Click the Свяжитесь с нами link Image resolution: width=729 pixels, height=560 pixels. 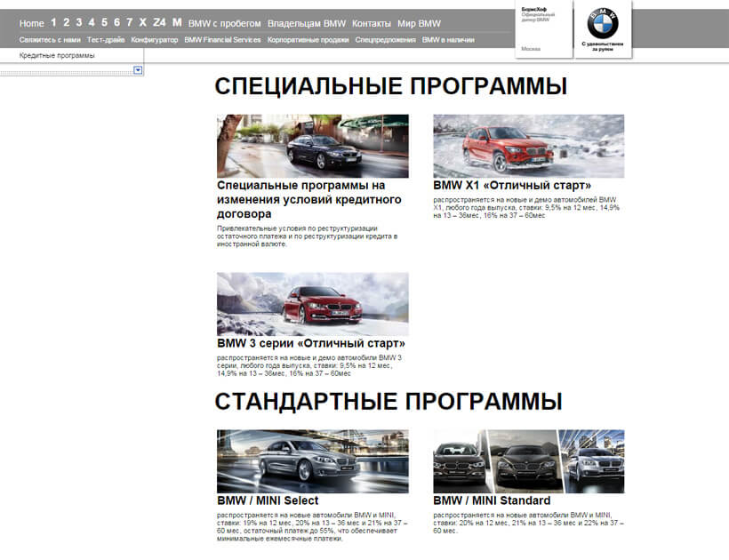pyautogui.click(x=50, y=40)
